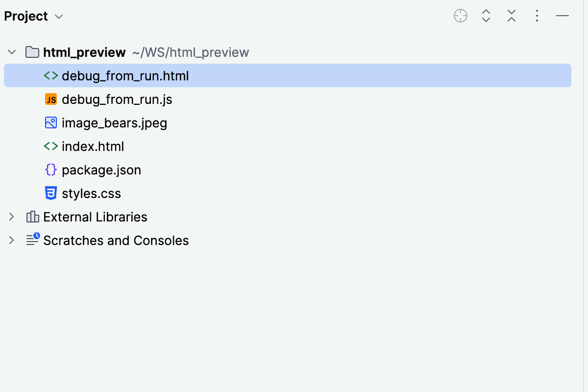588x392 pixels.
Task: Open the Project view options kebab menu
Action: 537,16
